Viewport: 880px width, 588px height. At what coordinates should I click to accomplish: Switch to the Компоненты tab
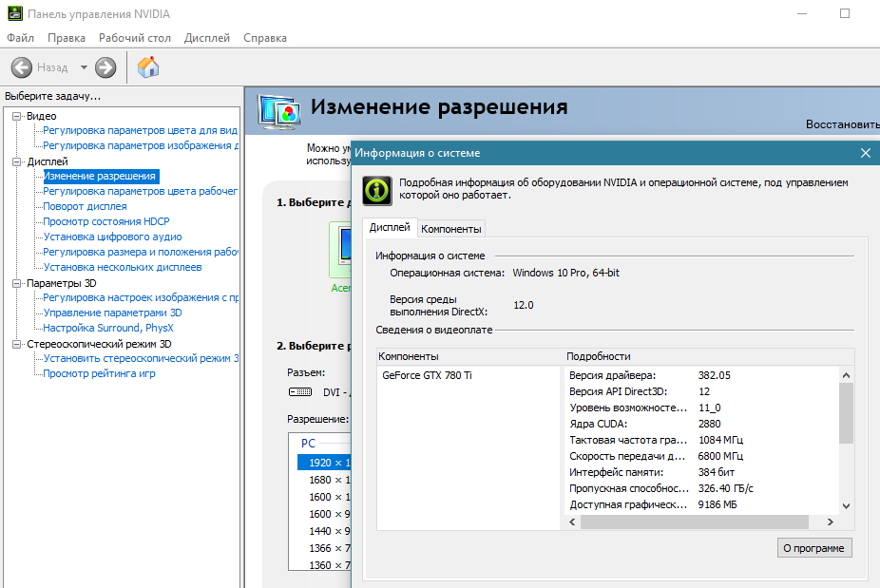pos(451,229)
